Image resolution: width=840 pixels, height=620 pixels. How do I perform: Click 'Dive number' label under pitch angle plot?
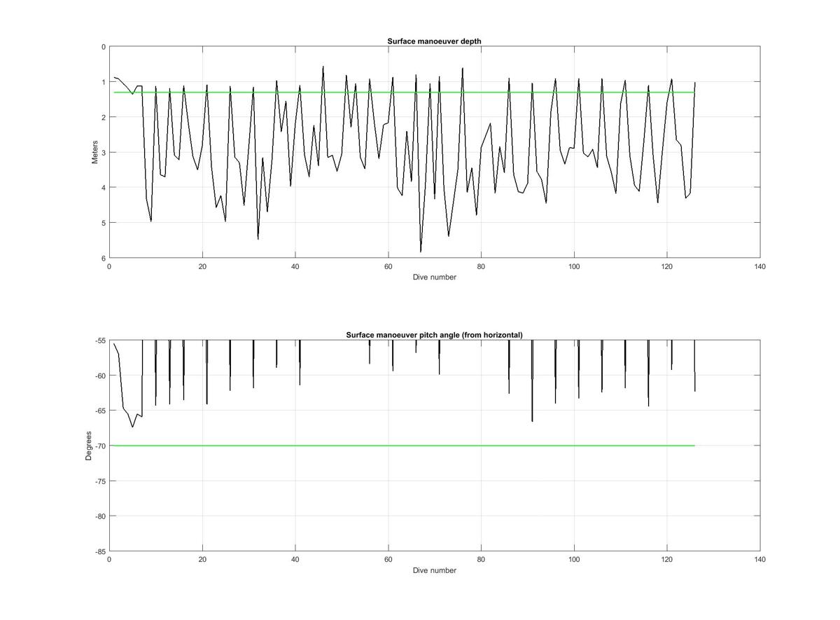tap(434, 570)
